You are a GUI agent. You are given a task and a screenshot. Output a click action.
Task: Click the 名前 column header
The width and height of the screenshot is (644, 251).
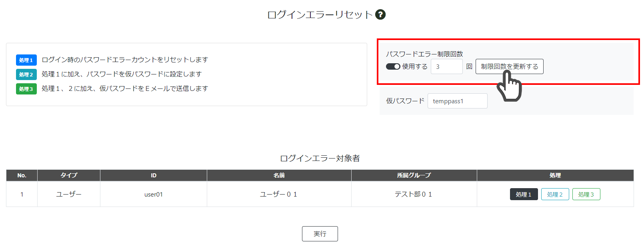pyautogui.click(x=279, y=175)
